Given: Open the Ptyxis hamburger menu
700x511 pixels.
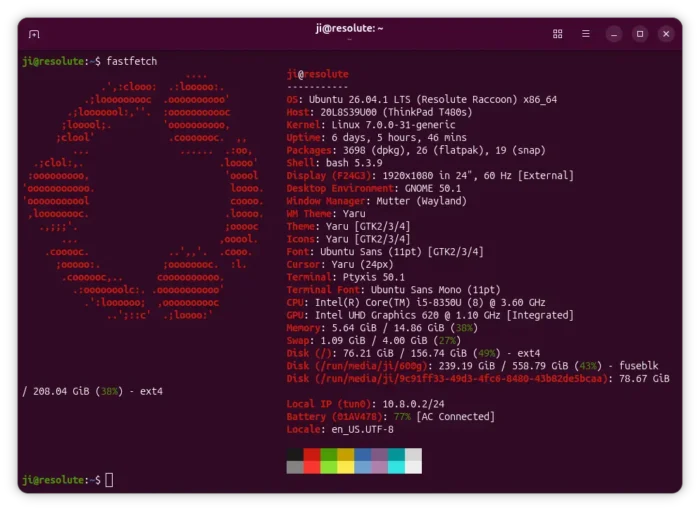Looking at the screenshot, I should (586, 34).
